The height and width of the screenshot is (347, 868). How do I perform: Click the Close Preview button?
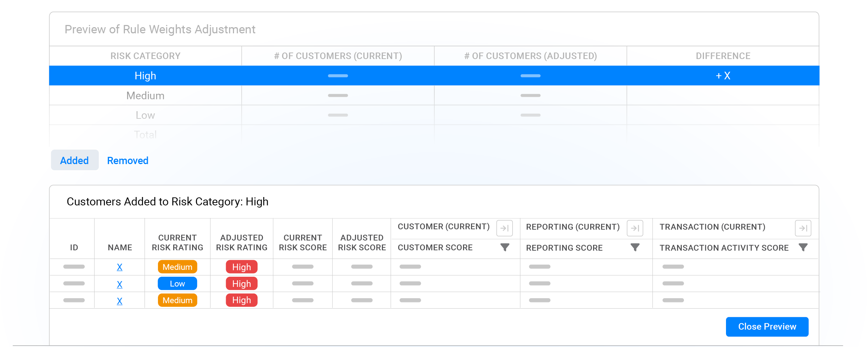(767, 327)
